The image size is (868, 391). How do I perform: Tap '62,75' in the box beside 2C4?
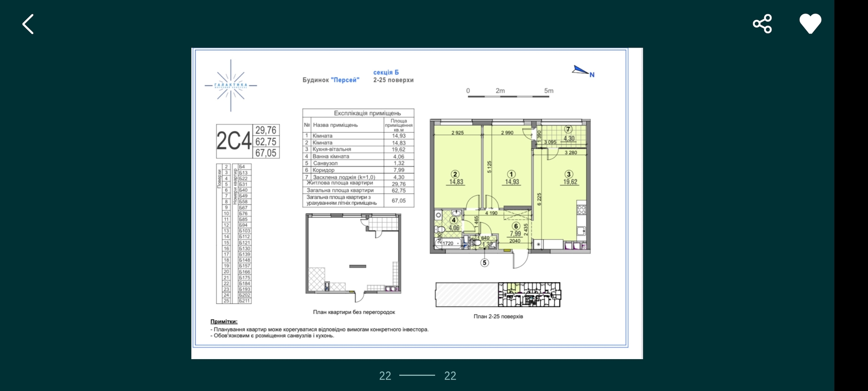coord(266,142)
